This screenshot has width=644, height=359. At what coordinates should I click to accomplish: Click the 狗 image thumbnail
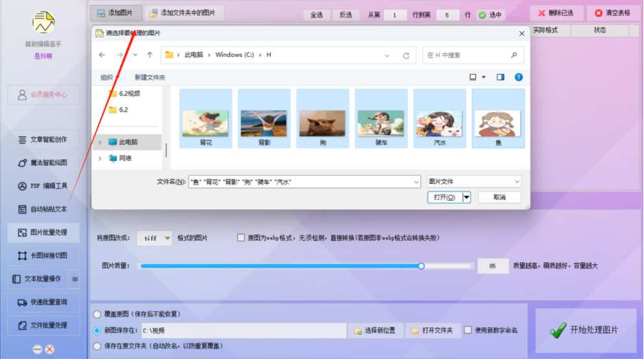[322, 118]
